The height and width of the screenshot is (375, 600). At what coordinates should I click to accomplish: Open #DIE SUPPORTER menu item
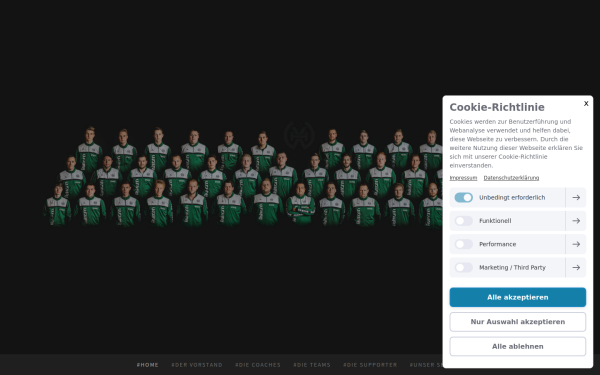(x=370, y=365)
